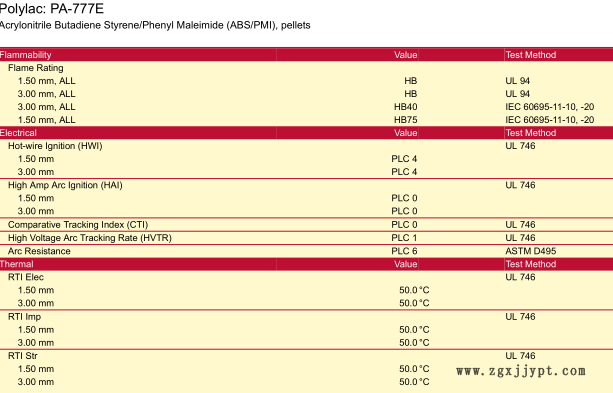The image size is (613, 393).
Task: Click the "Value" heading in the Flammability header
Action: (405, 55)
